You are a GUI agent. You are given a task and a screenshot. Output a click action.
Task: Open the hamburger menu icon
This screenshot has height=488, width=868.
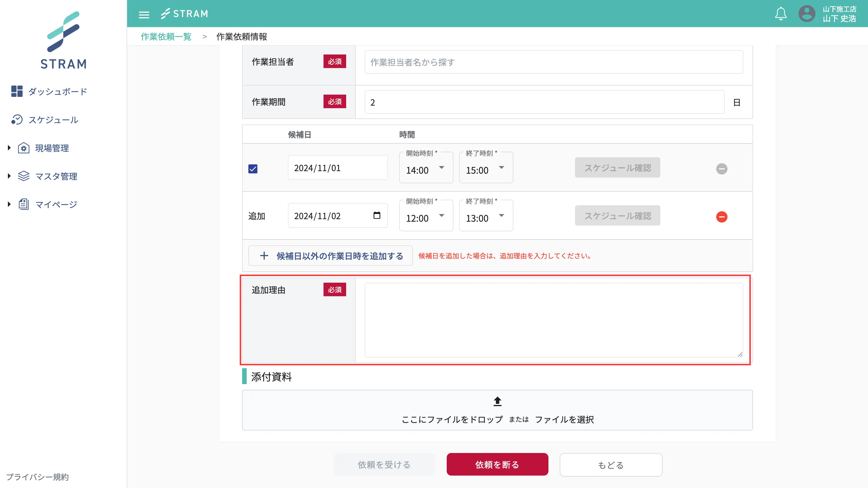tap(144, 14)
